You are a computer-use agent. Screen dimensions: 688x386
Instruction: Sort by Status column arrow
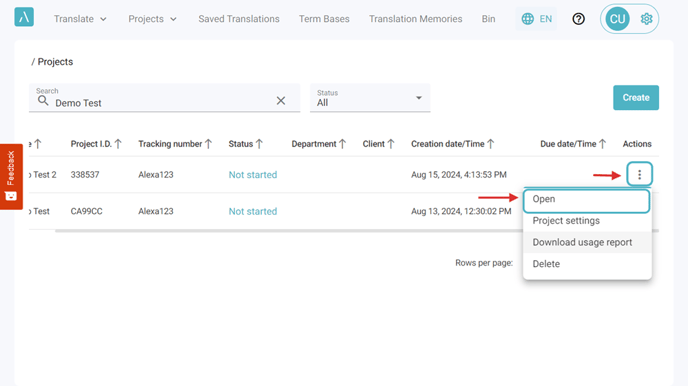[259, 144]
